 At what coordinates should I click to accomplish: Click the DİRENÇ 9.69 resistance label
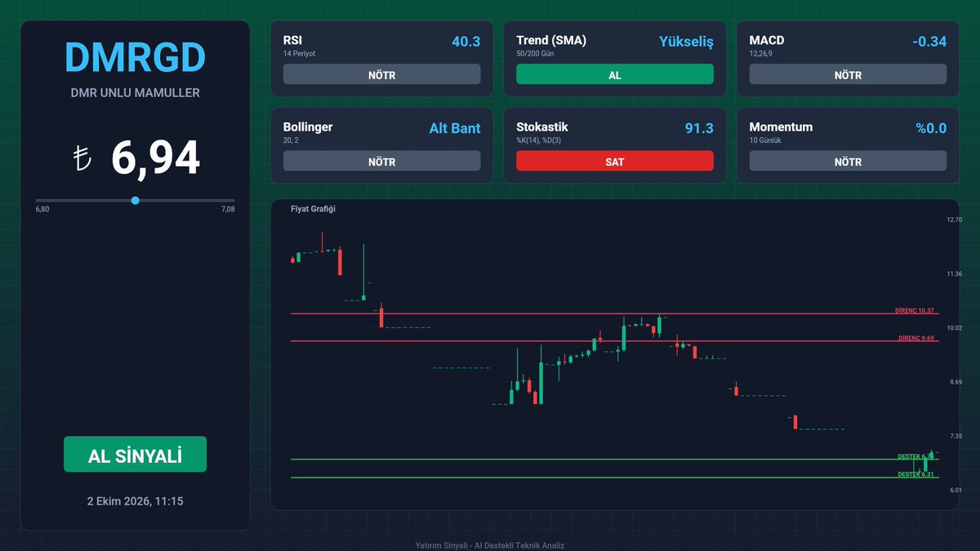(916, 338)
